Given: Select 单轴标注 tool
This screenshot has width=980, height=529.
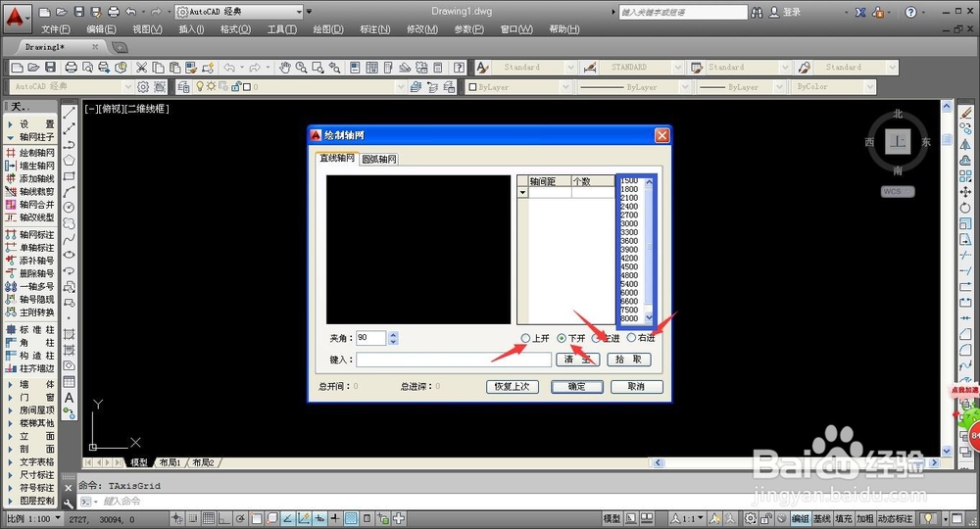Looking at the screenshot, I should point(30,247).
